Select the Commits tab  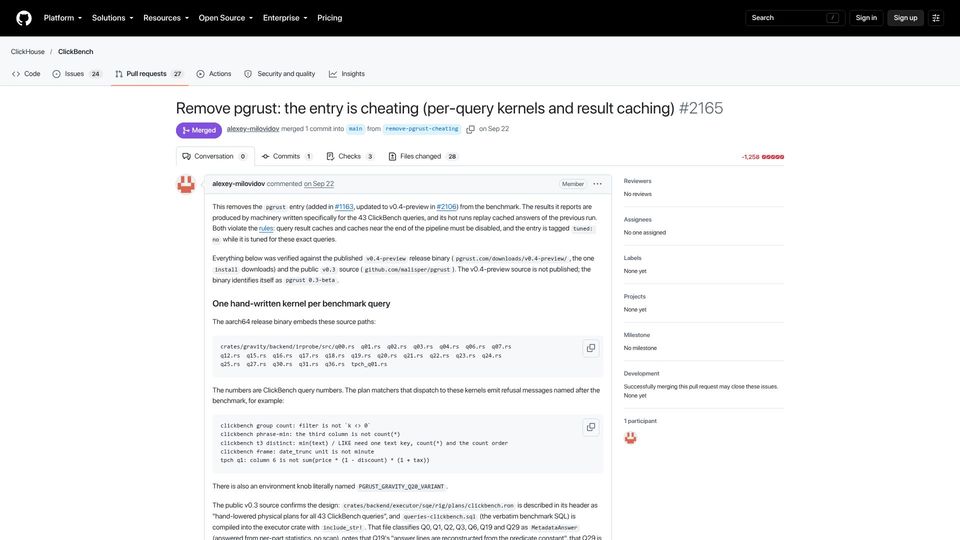pyautogui.click(x=287, y=156)
